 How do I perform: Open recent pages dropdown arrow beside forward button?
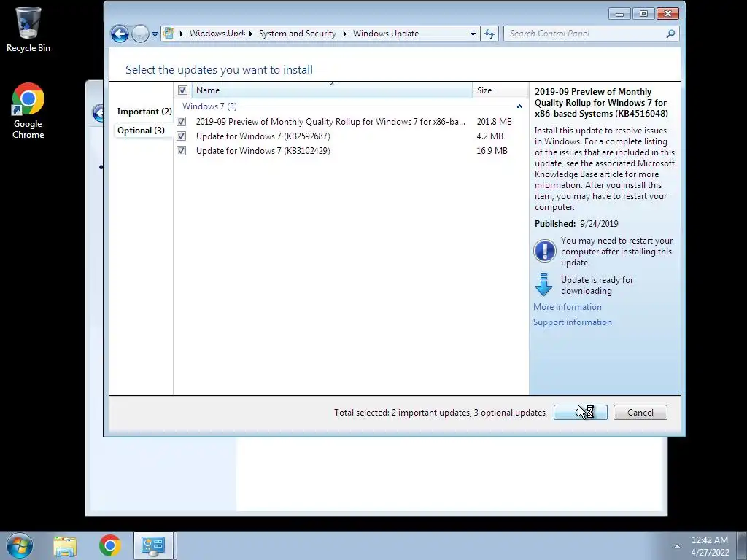(x=155, y=34)
